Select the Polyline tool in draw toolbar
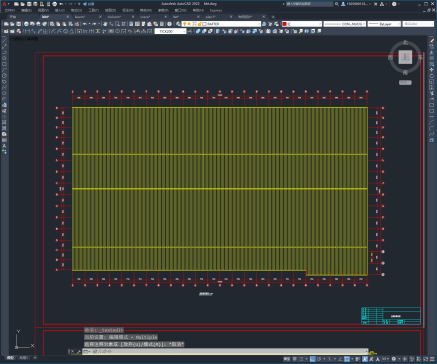This screenshot has height=364, width=437. pyautogui.click(x=4, y=52)
